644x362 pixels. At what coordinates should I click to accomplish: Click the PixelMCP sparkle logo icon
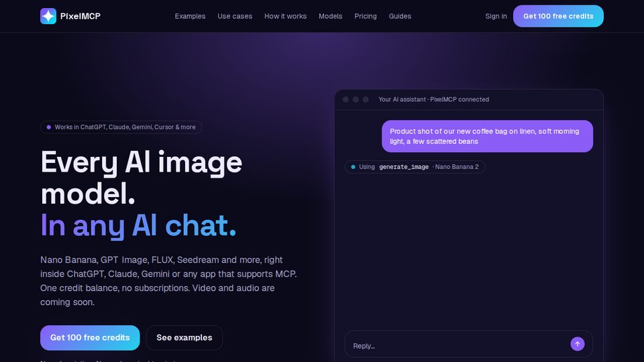(x=48, y=16)
